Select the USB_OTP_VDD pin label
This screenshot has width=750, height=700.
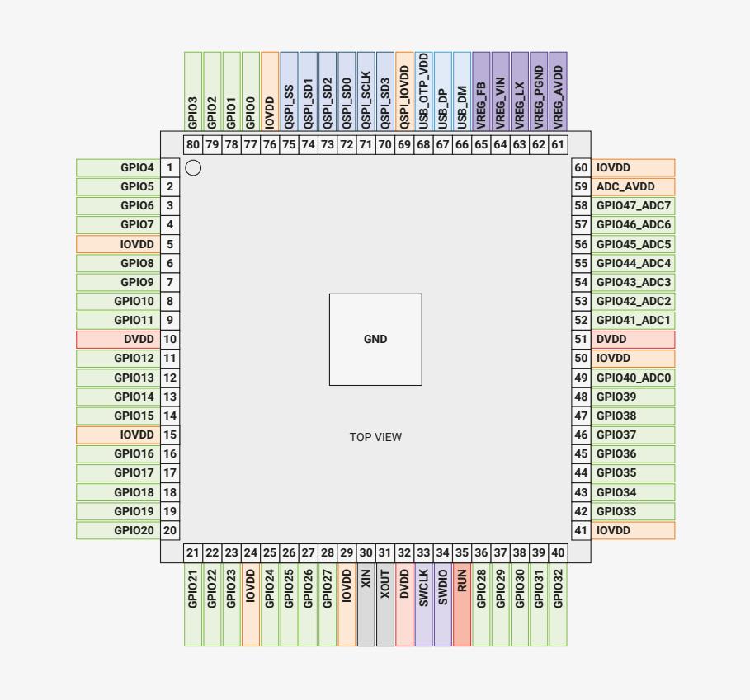(x=424, y=92)
